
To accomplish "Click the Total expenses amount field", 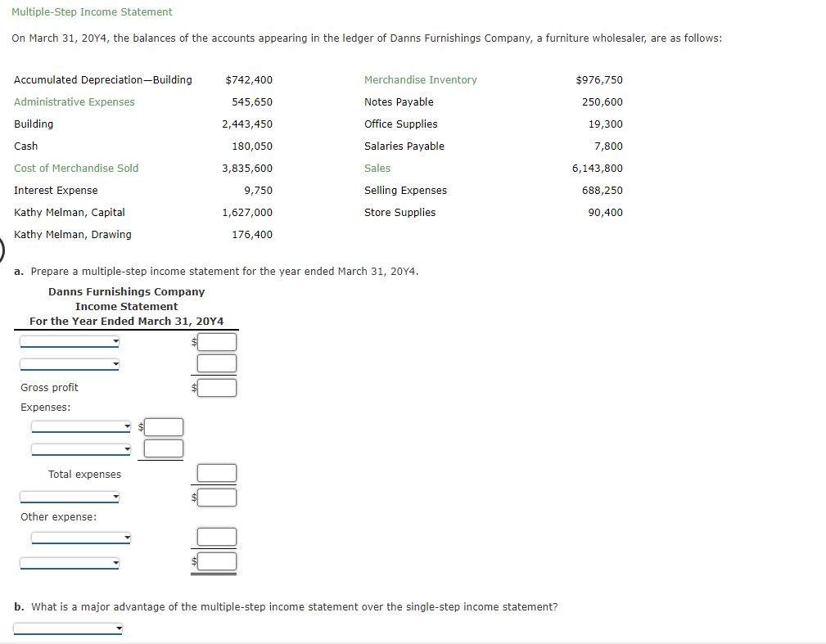I will coord(215,473).
